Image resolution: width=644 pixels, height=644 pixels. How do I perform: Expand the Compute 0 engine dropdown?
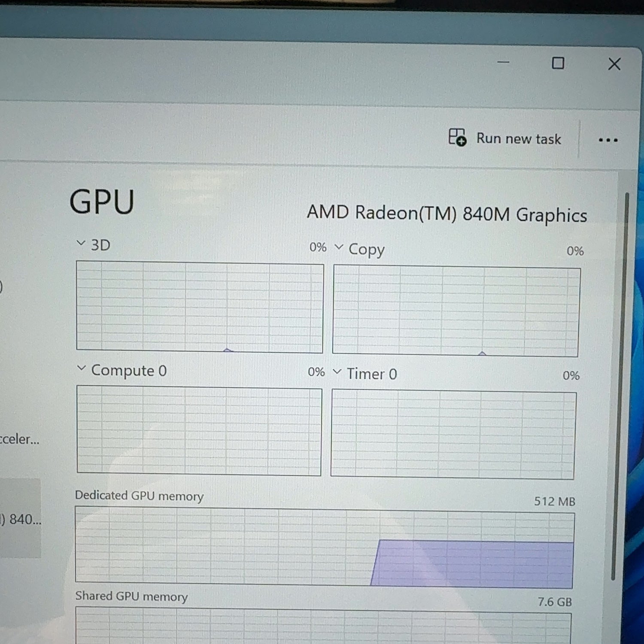click(x=81, y=368)
